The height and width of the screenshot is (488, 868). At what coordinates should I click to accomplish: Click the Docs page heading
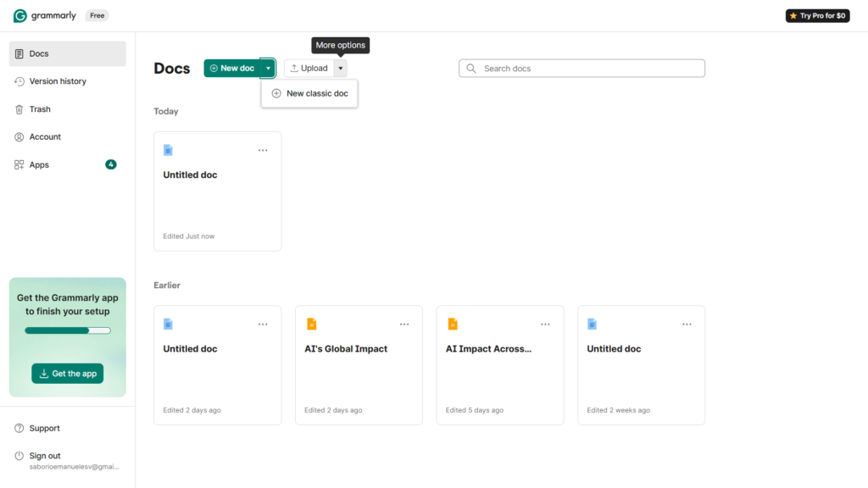pos(171,68)
